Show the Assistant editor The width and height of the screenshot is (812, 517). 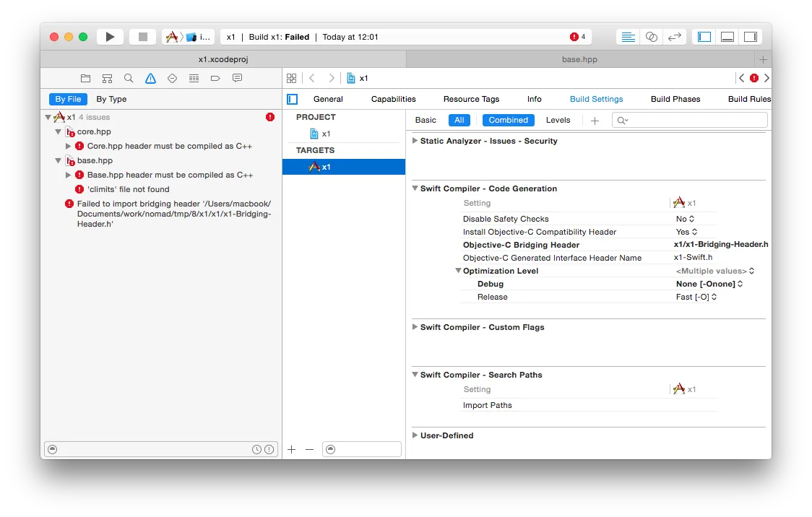pyautogui.click(x=652, y=37)
